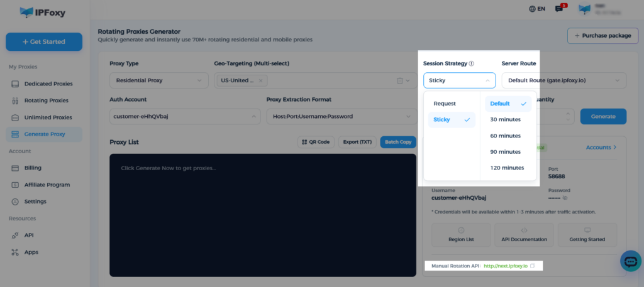Click the IPFoxy logo
644x287 pixels.
coord(43,13)
